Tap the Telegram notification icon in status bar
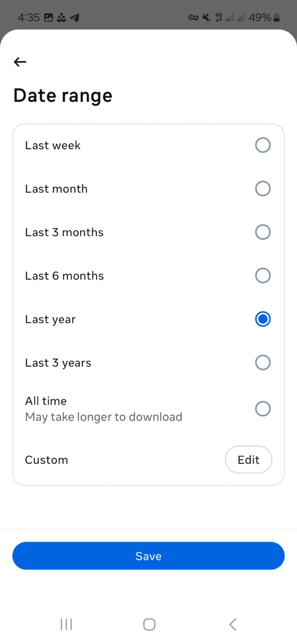This screenshot has width=297, height=644. [74, 17]
